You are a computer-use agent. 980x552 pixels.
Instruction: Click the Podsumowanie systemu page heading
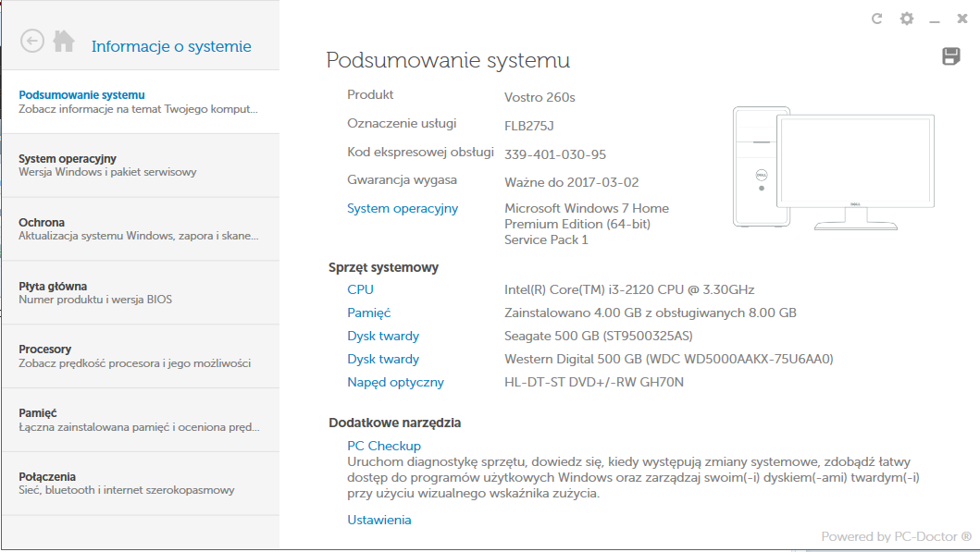[448, 60]
